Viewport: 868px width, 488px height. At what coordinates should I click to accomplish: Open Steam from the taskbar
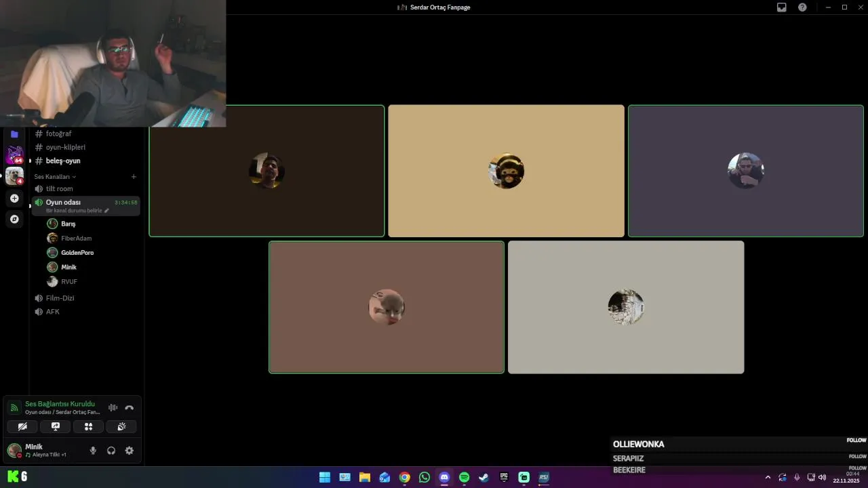click(x=484, y=477)
